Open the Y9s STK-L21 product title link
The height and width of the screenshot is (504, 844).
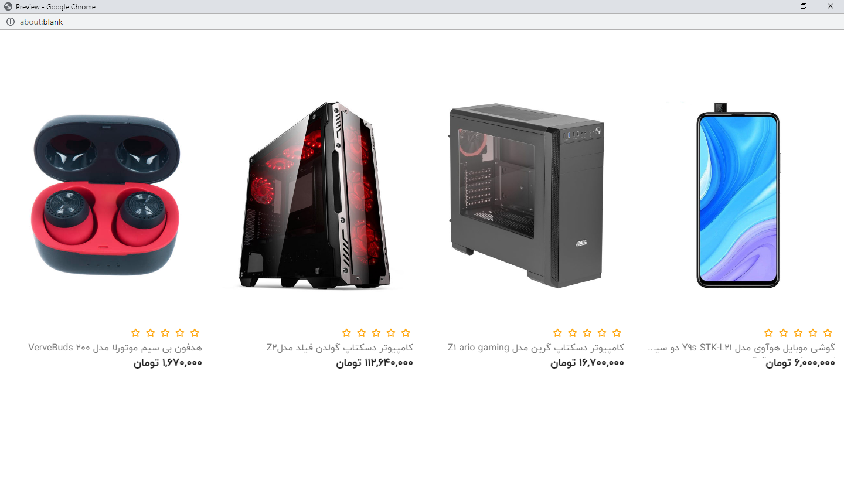[x=741, y=348]
